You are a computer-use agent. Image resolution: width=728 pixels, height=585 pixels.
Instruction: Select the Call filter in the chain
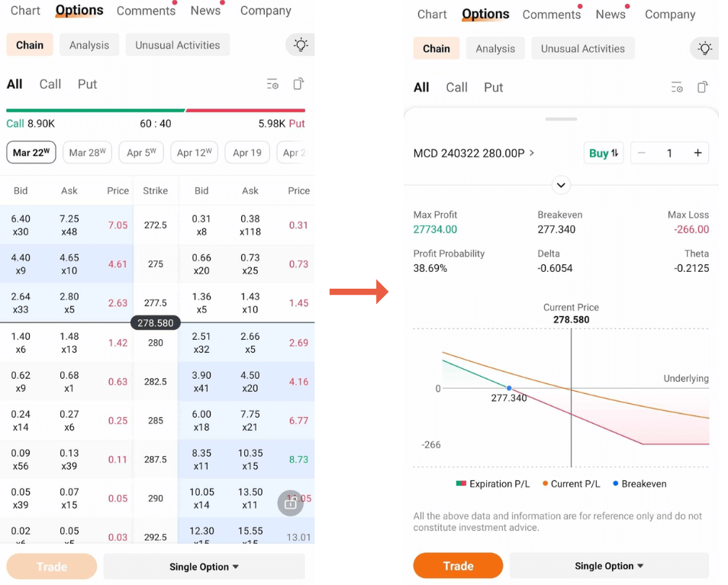[50, 84]
